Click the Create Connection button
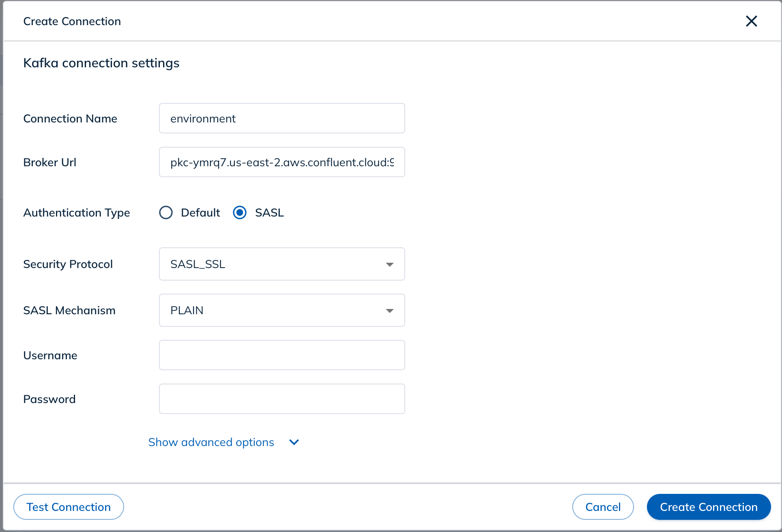782x532 pixels. (708, 506)
